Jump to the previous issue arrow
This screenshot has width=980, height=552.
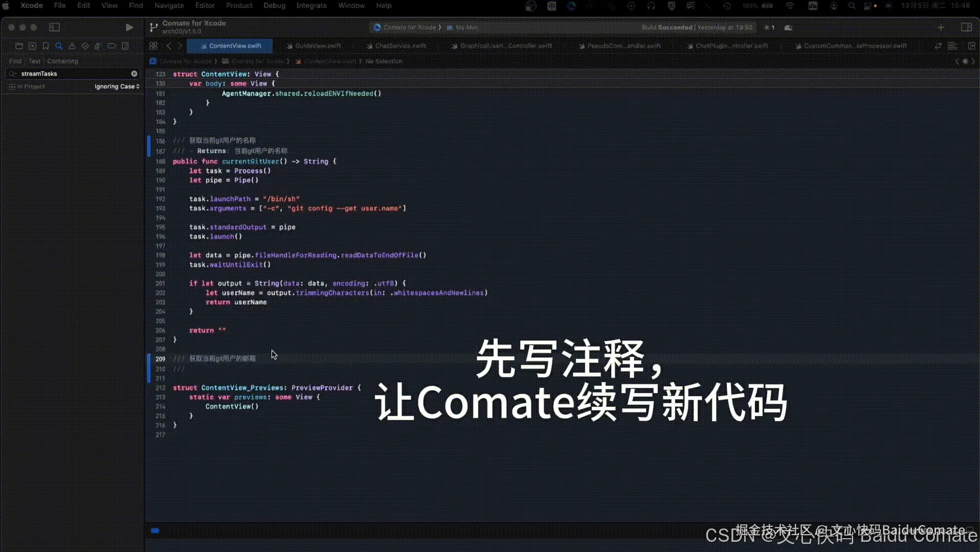click(x=957, y=61)
